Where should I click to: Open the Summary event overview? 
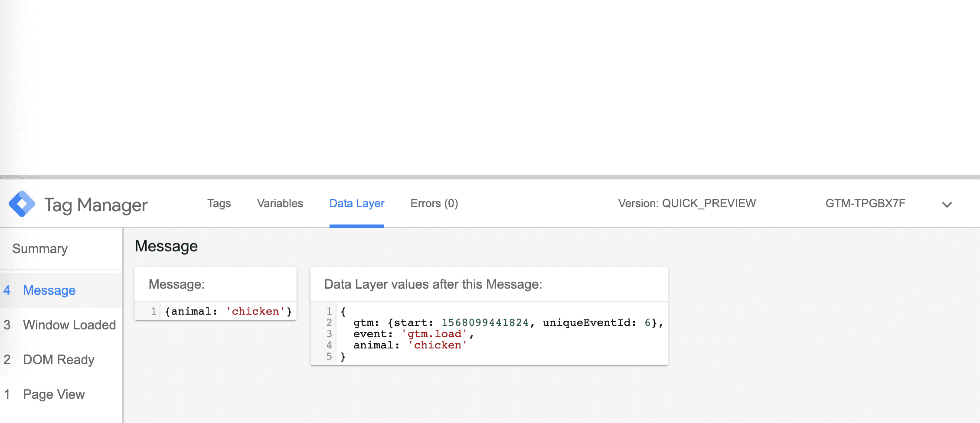click(40, 249)
